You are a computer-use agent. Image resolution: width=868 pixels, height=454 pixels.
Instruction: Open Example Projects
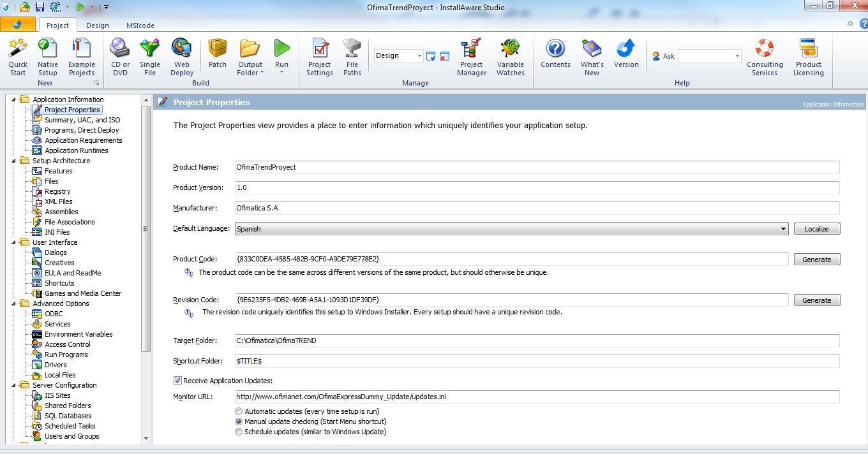pyautogui.click(x=82, y=57)
